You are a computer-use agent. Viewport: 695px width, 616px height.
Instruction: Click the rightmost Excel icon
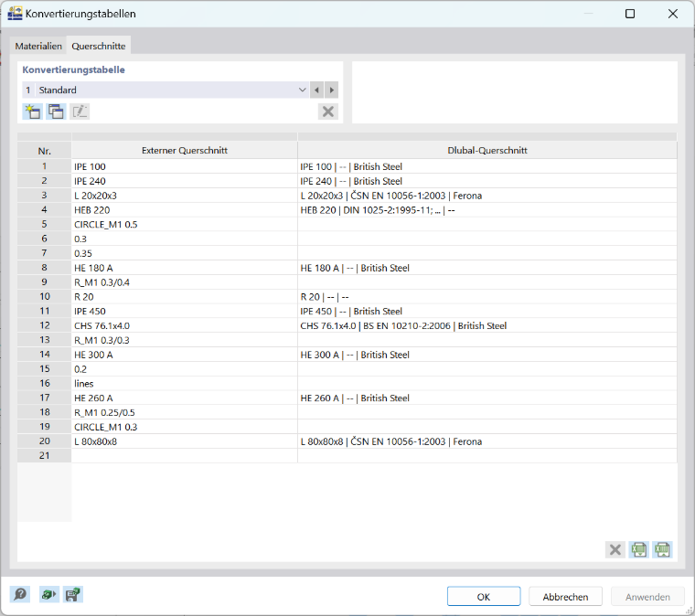[x=662, y=549]
